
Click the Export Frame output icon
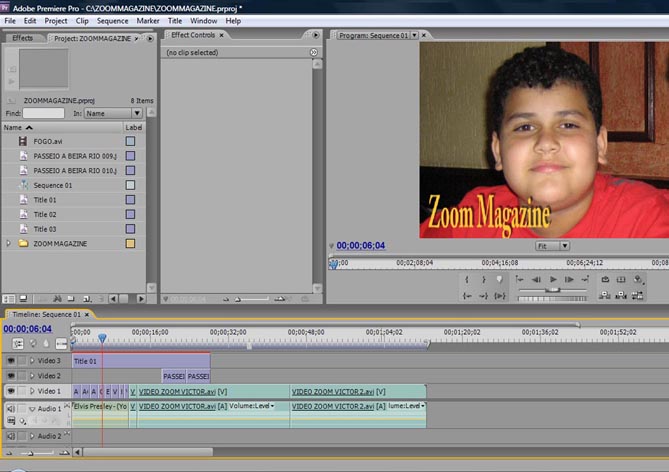coord(639,280)
